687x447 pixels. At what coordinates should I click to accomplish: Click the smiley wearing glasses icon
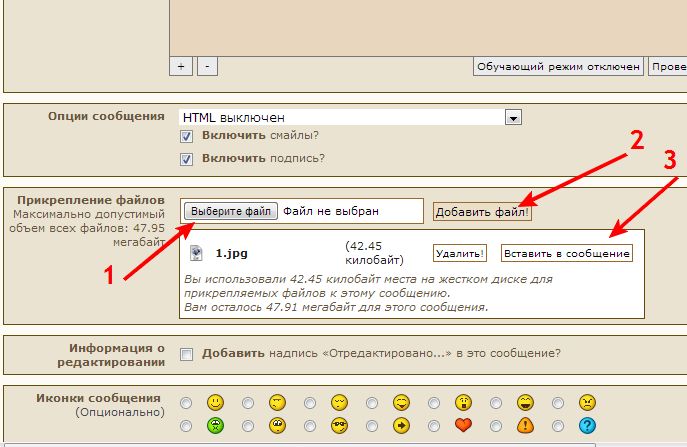339,424
